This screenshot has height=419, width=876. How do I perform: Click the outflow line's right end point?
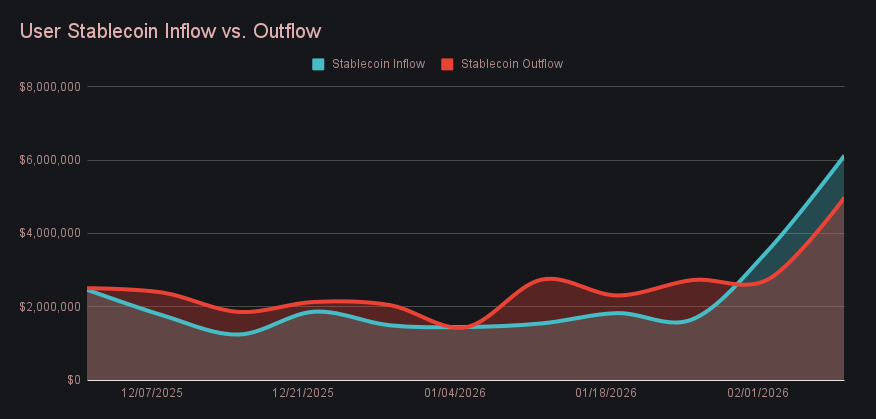click(x=843, y=199)
